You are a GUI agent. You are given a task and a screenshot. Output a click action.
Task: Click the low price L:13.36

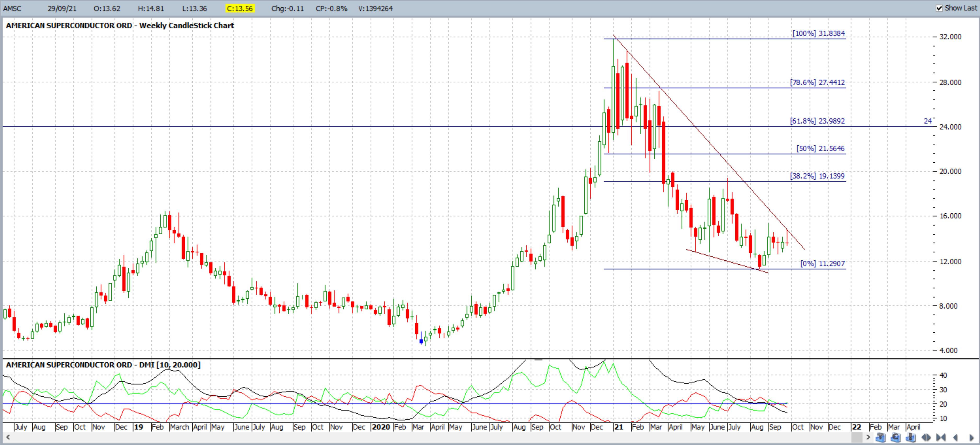click(194, 8)
